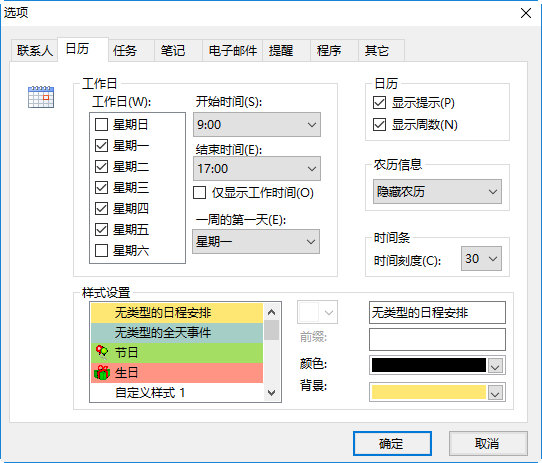The height and width of the screenshot is (463, 542).
Task: Click the 确定 button
Action: pos(392,444)
